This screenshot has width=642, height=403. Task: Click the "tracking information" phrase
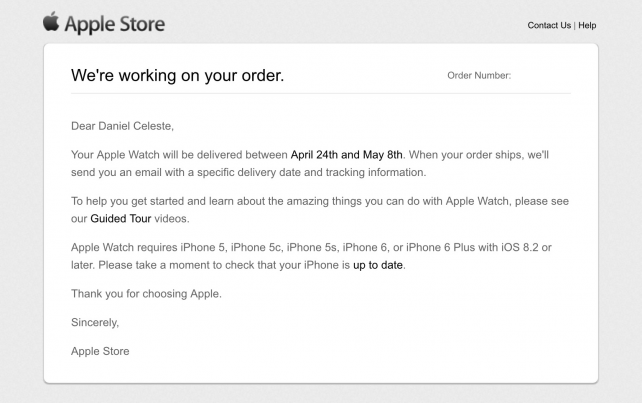(x=376, y=172)
